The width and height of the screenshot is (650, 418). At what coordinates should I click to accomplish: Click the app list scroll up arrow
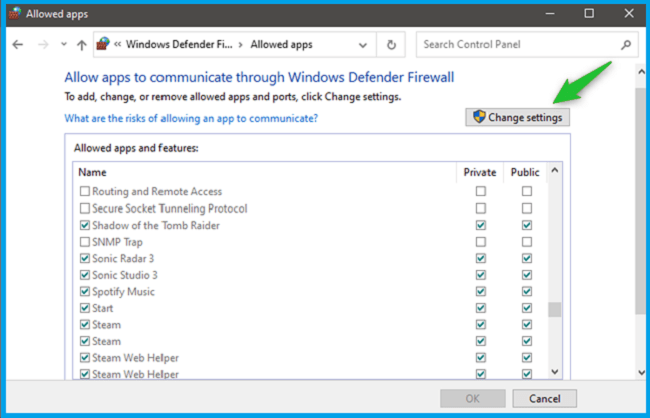pyautogui.click(x=555, y=170)
